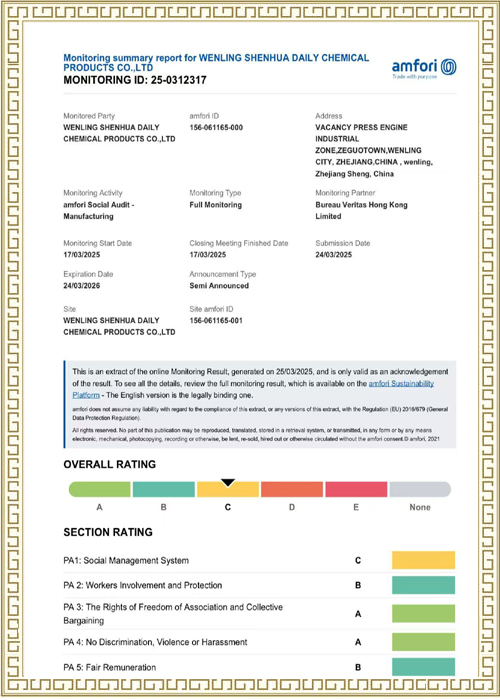500x700 pixels.
Task: Click the letter B rating for PA 2
Action: click(358, 585)
